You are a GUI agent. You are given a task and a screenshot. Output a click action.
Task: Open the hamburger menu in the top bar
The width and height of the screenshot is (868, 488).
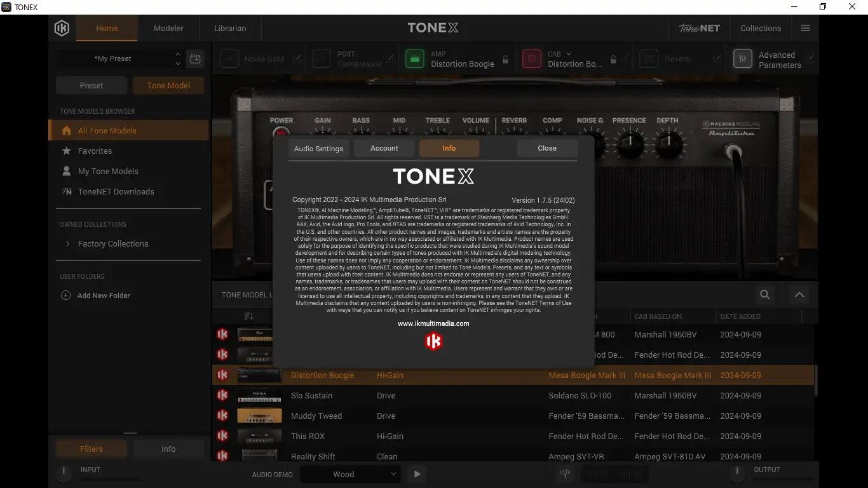point(805,28)
